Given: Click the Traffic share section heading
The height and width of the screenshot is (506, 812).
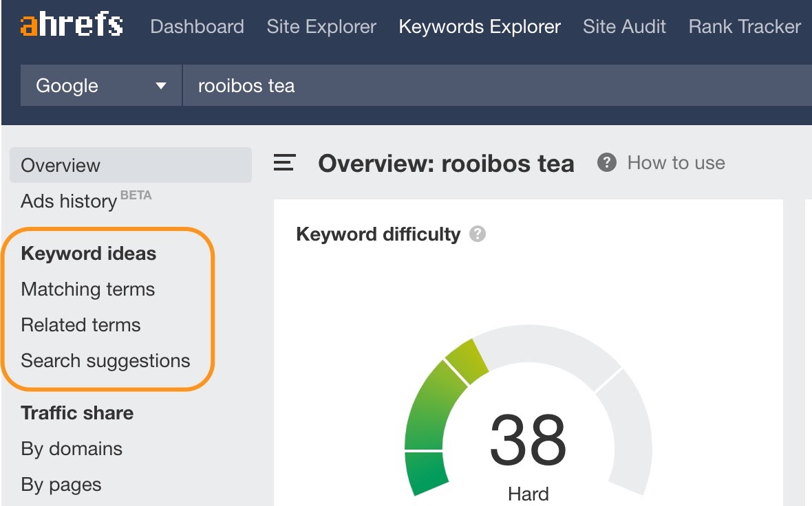Looking at the screenshot, I should coord(77,413).
